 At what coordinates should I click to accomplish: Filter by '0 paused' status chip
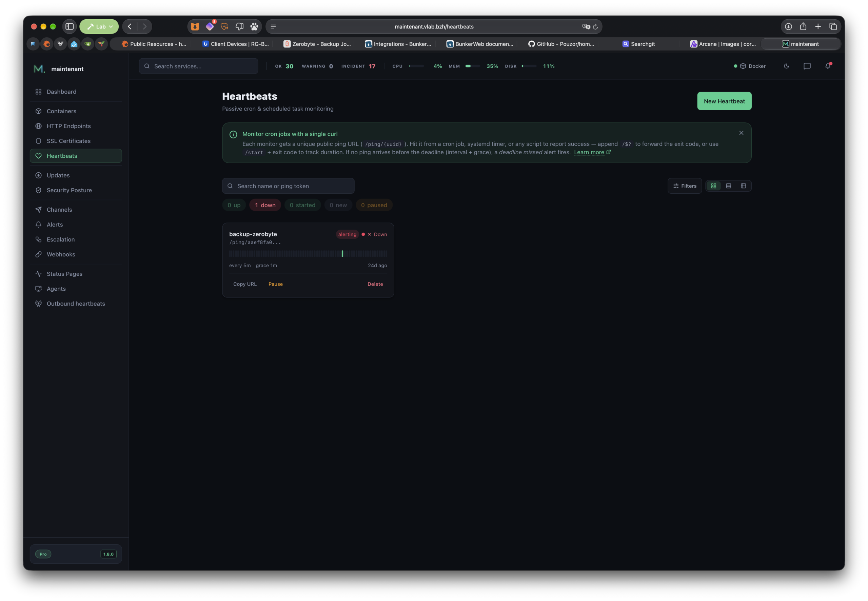(374, 205)
